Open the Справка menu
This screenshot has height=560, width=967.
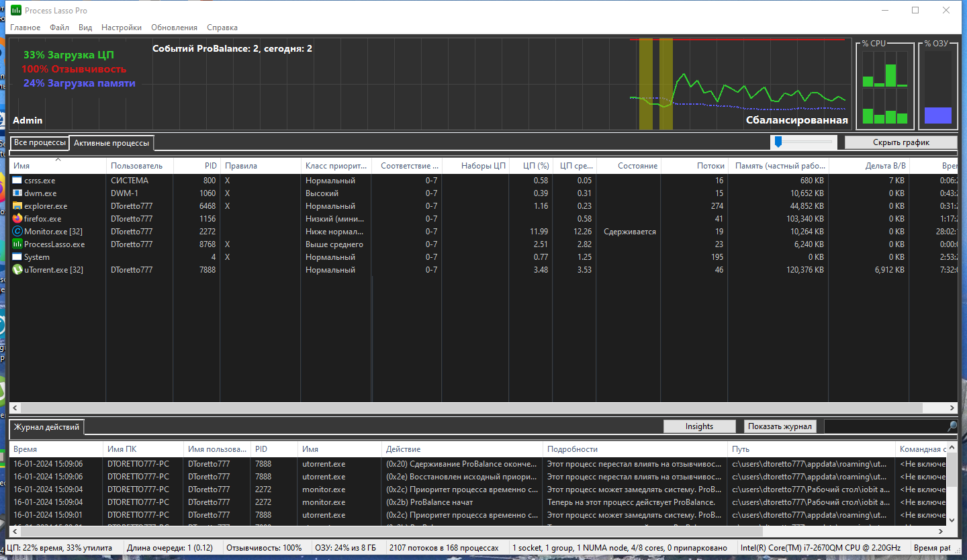(x=222, y=28)
